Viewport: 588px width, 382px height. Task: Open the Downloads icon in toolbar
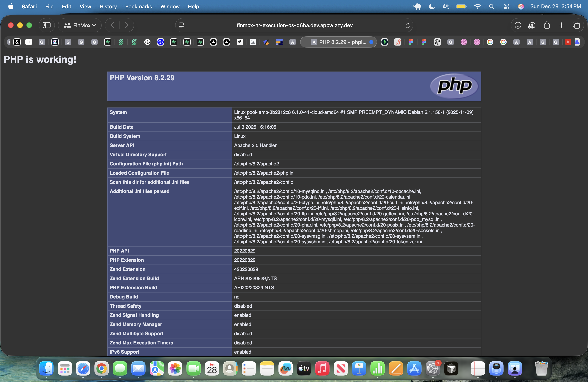pos(518,25)
